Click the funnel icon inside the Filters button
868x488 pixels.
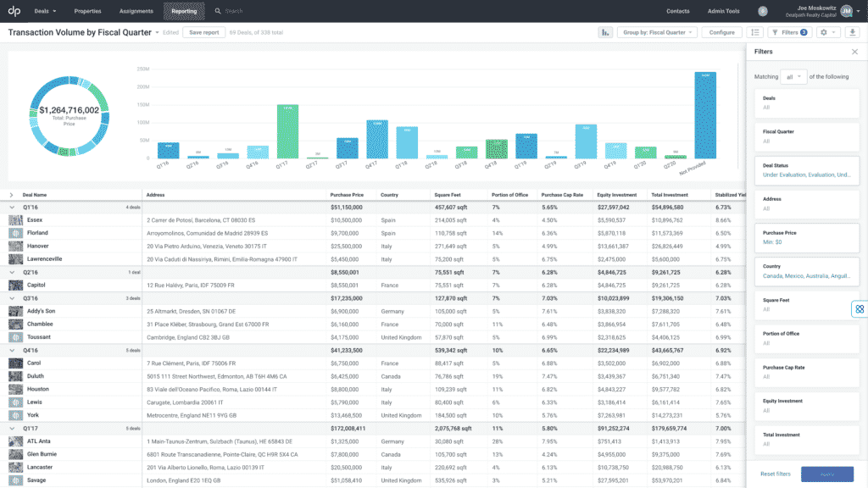tap(774, 32)
